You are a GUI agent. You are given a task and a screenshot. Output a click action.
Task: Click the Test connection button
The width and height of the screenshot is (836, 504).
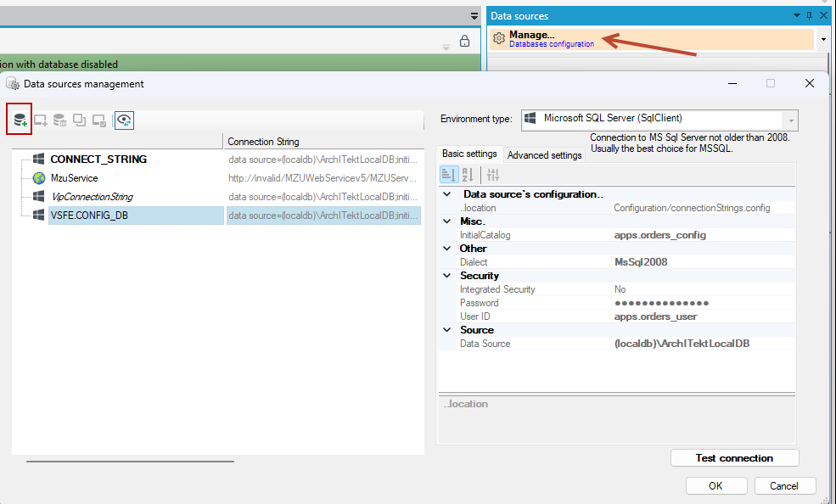tap(735, 457)
